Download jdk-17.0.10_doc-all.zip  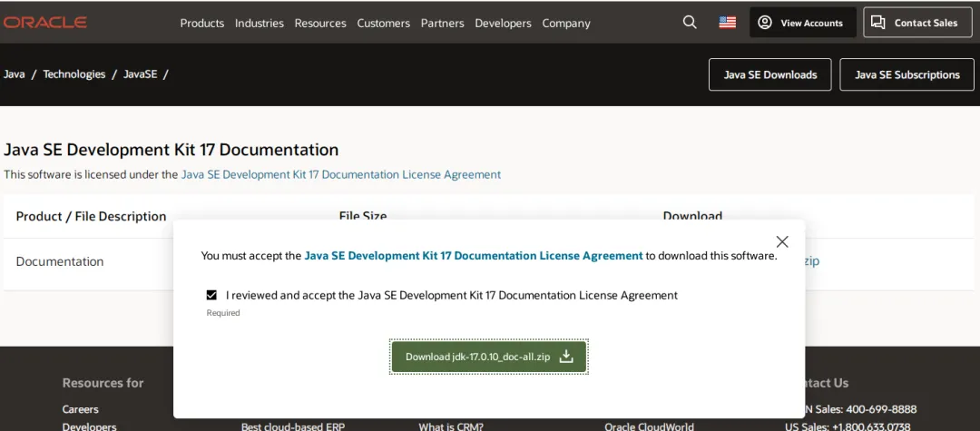coord(489,357)
